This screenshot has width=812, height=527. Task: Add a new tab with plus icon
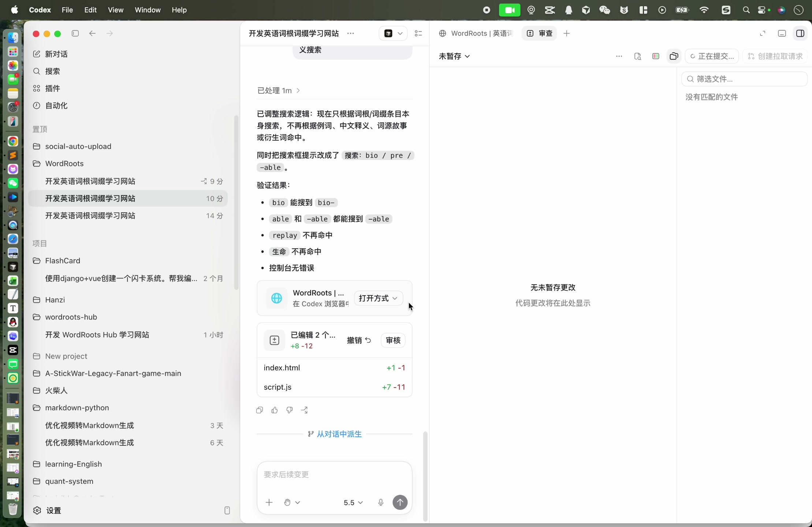[567, 33]
